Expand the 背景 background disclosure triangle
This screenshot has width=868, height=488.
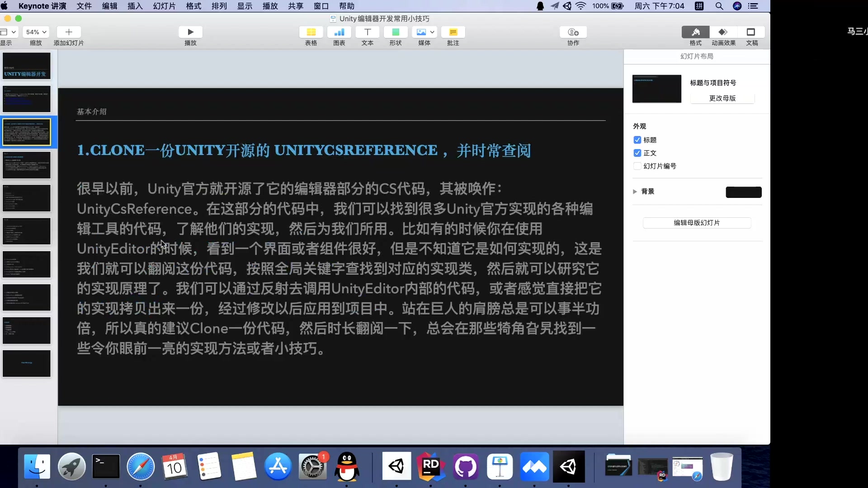point(635,192)
